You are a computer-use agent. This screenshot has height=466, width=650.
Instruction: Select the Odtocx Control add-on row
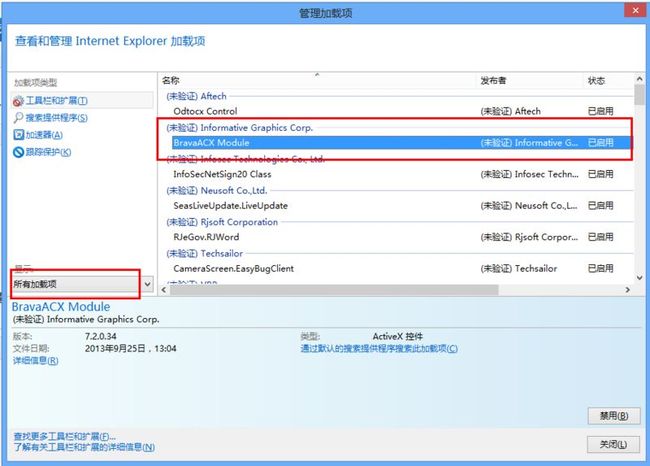(401, 111)
